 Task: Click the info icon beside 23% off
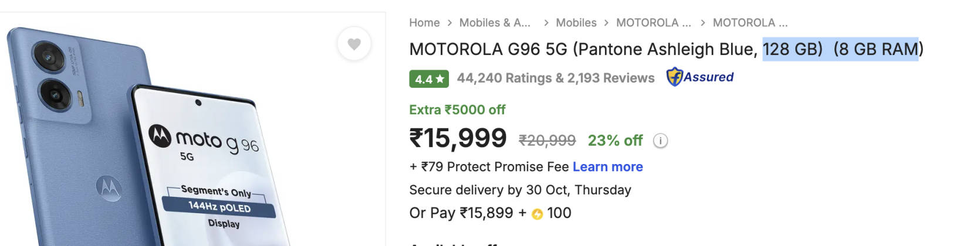660,141
